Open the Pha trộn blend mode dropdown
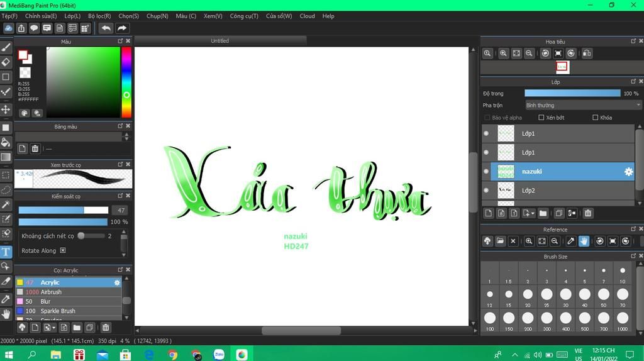The height and width of the screenshot is (361, 644). click(583, 106)
